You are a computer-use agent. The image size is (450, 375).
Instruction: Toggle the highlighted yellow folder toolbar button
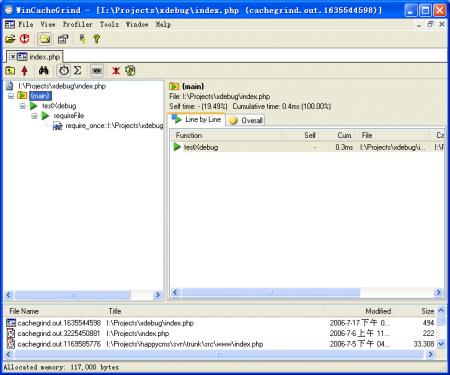[45, 39]
